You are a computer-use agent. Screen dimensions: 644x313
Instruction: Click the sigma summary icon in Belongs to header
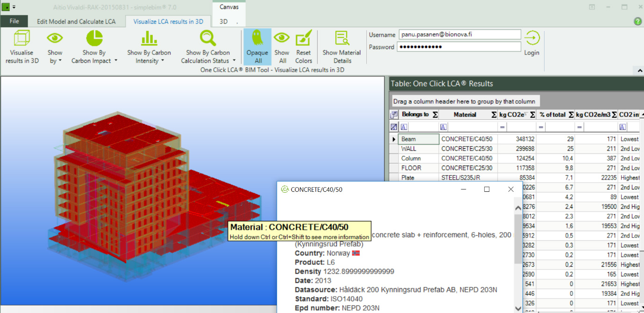coord(435,115)
